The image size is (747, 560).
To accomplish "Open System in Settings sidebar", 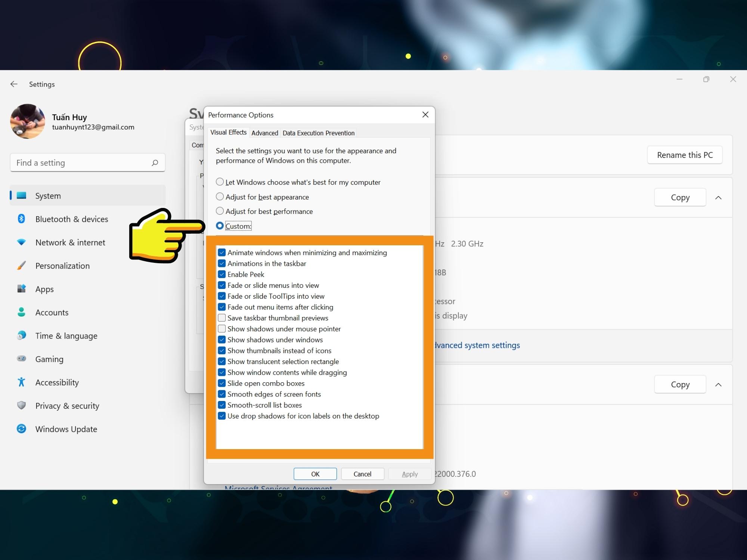I will click(x=87, y=195).
